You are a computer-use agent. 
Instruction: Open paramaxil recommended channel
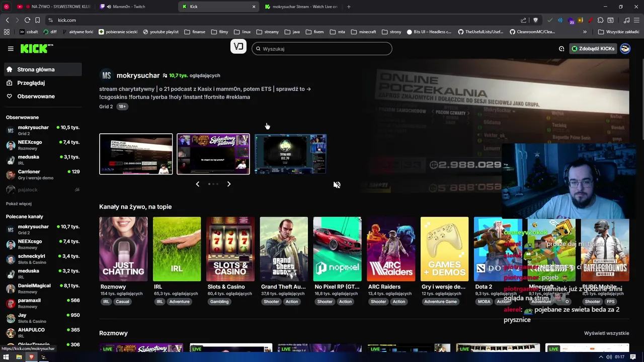(43, 303)
